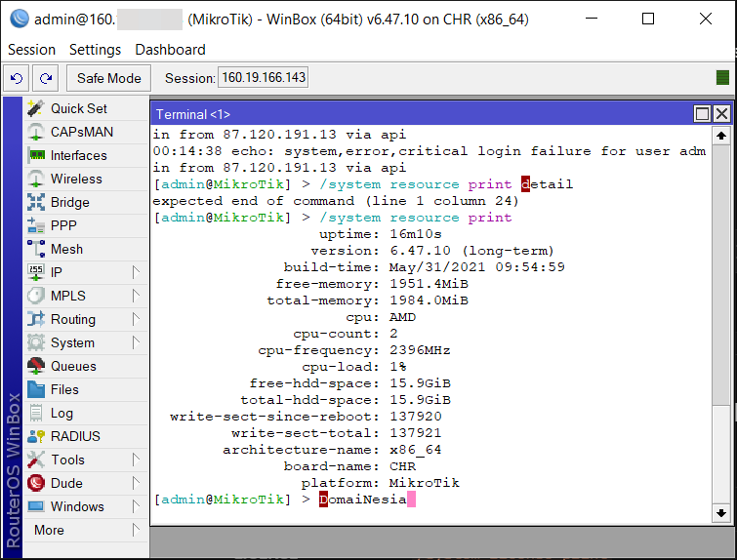Click the Log sidebar label
Screen dimensions: 737x560
click(61, 413)
